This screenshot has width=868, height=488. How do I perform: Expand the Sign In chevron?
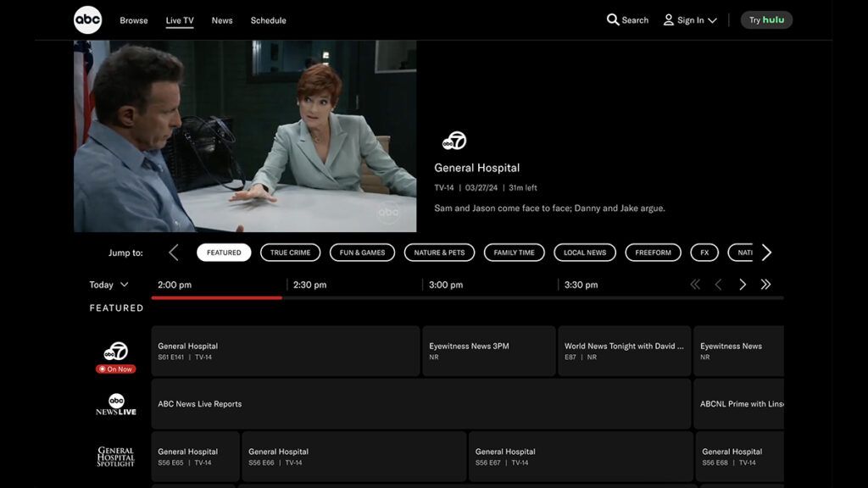[x=712, y=20]
